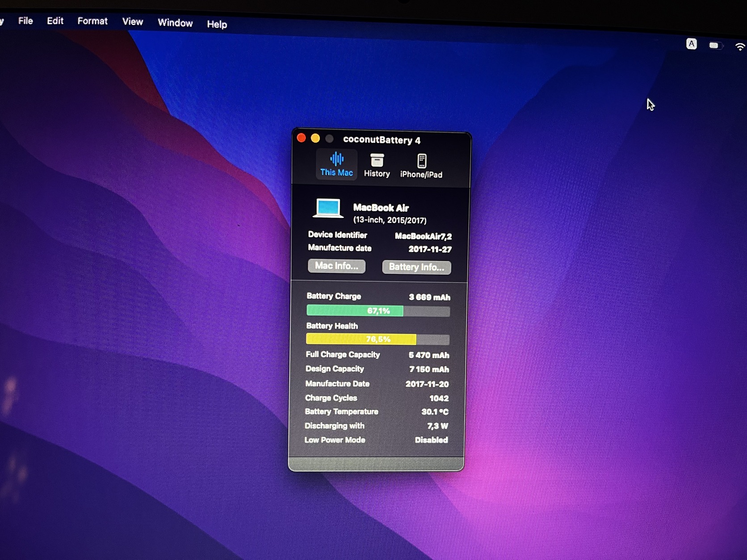Click the battery status menu bar icon
Viewport: 747px width, 560px height.
[x=715, y=45]
